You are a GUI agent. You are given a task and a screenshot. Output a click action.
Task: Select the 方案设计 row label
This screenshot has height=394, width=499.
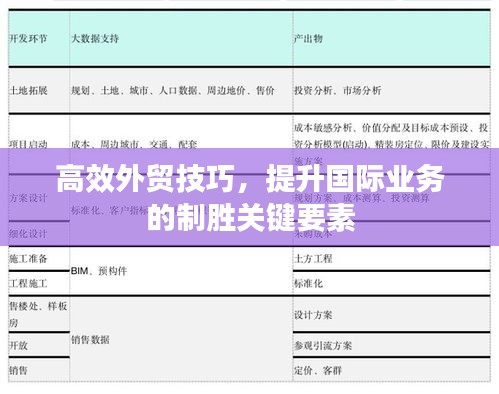point(29,198)
